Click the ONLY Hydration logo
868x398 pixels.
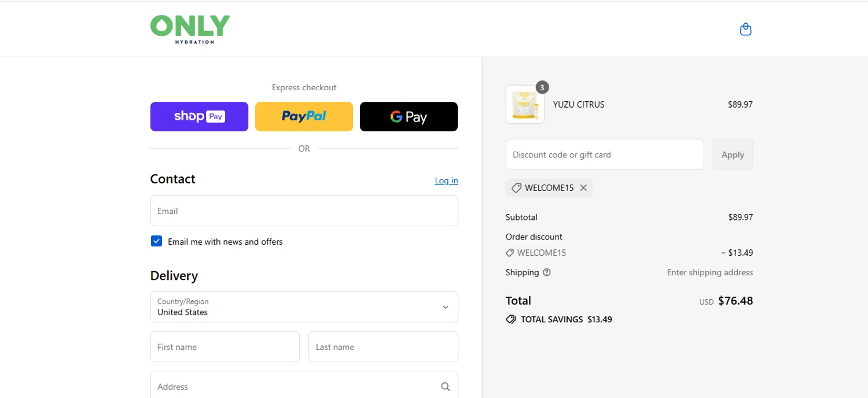190,30
